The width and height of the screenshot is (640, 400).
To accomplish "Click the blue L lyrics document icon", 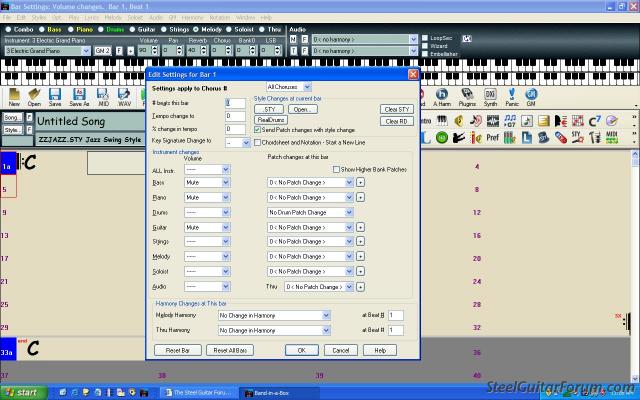I will pos(527,138).
